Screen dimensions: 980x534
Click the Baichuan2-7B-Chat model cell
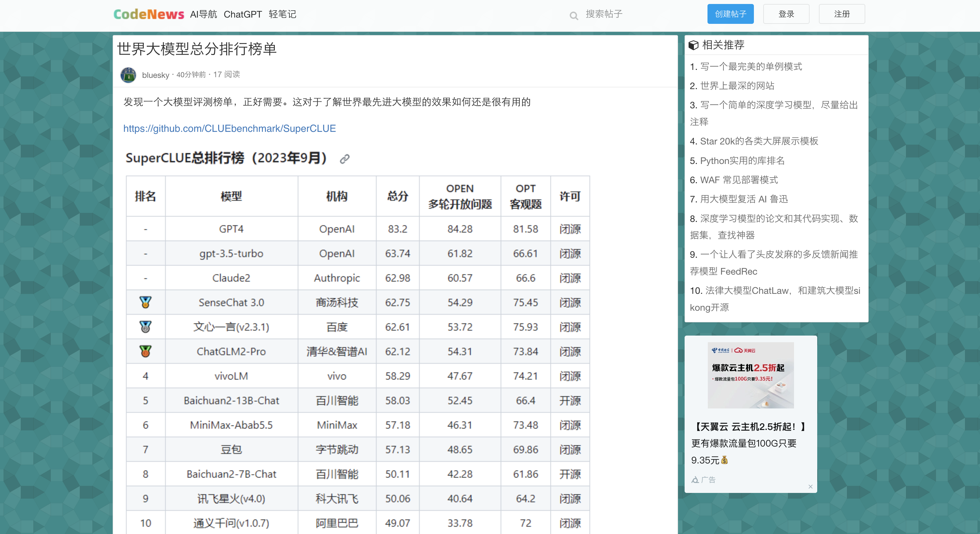231,474
